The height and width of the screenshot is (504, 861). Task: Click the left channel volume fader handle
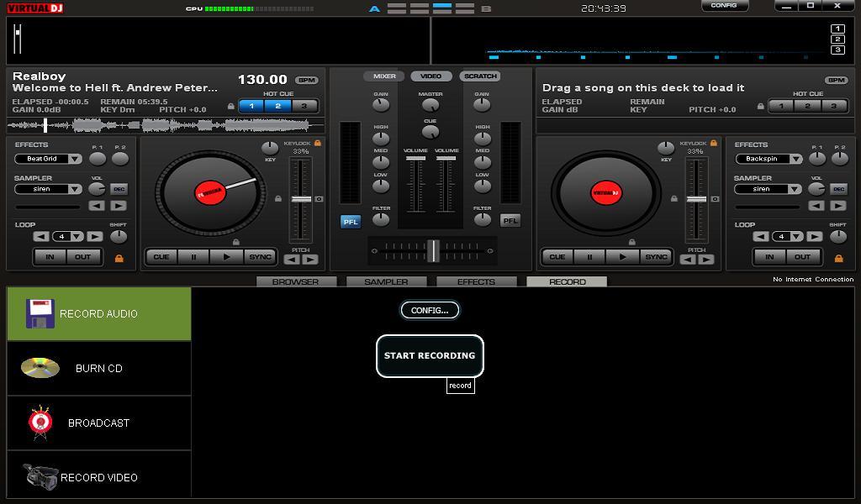pos(415,159)
